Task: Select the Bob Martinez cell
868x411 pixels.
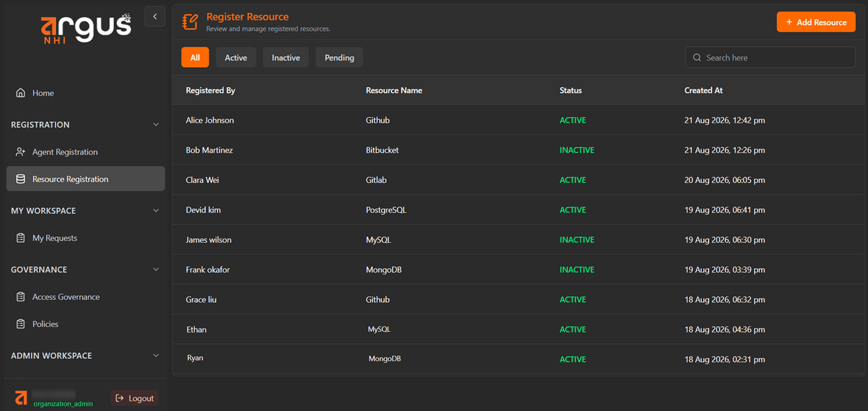Action: point(209,150)
